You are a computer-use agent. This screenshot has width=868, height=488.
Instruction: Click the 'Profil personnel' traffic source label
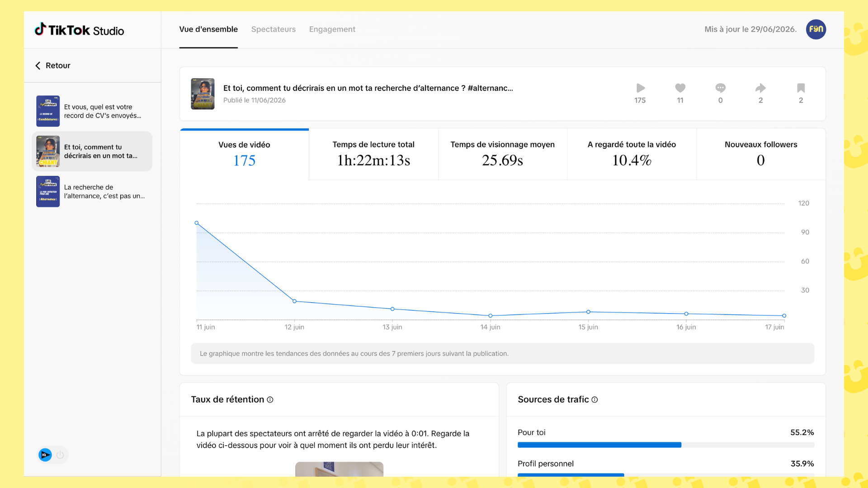click(x=546, y=464)
